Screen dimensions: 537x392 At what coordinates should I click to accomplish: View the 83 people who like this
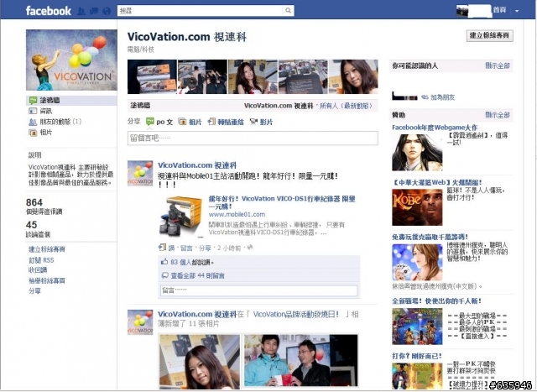pyautogui.click(x=192, y=262)
